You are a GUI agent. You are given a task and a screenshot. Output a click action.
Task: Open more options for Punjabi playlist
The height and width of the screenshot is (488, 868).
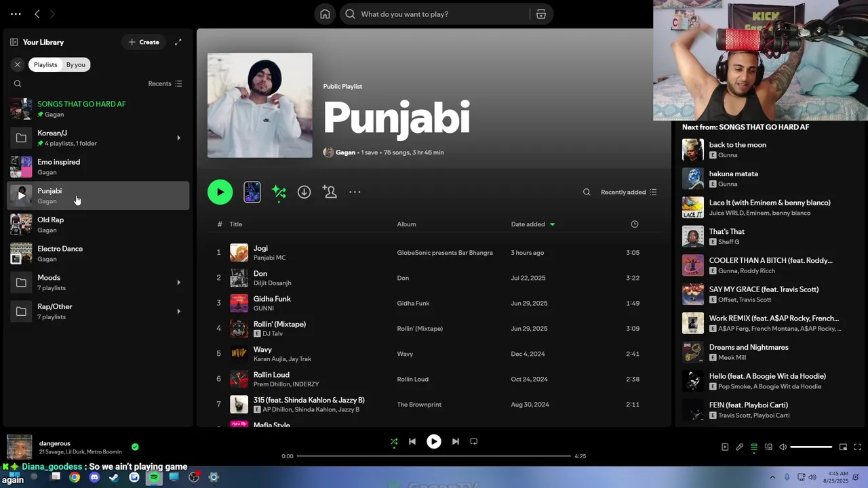(x=355, y=192)
